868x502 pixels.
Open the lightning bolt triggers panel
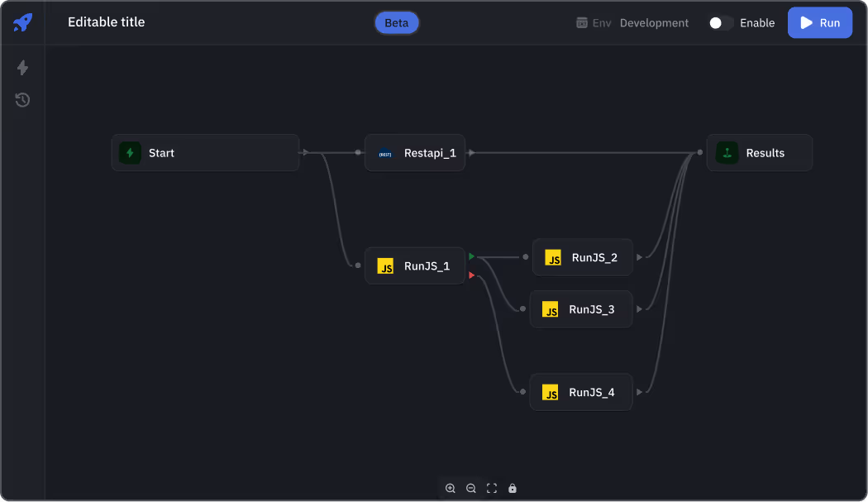click(x=22, y=68)
